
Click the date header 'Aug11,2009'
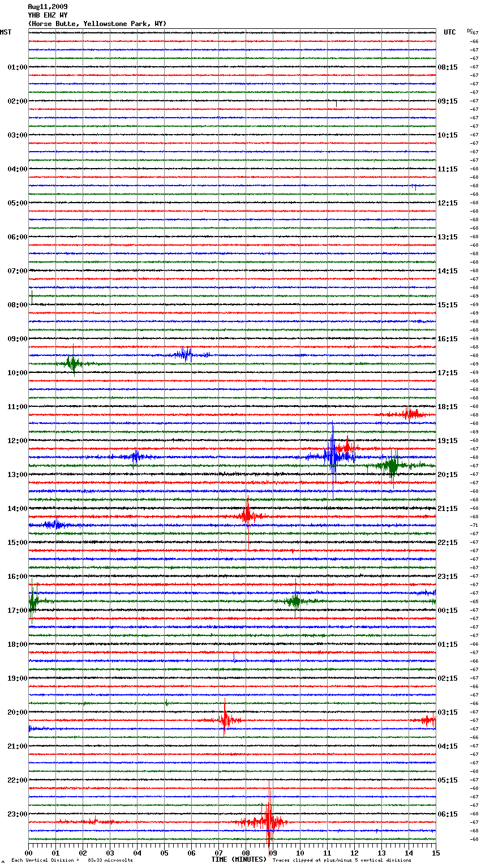click(x=48, y=7)
